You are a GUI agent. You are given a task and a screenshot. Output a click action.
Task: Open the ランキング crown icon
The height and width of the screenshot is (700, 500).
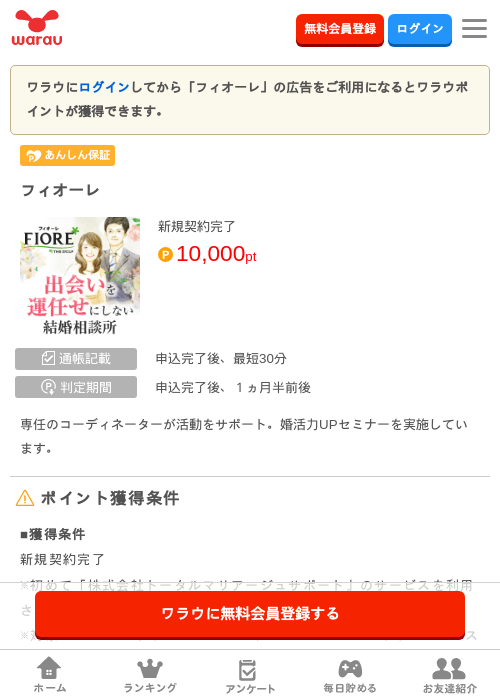pyautogui.click(x=150, y=669)
